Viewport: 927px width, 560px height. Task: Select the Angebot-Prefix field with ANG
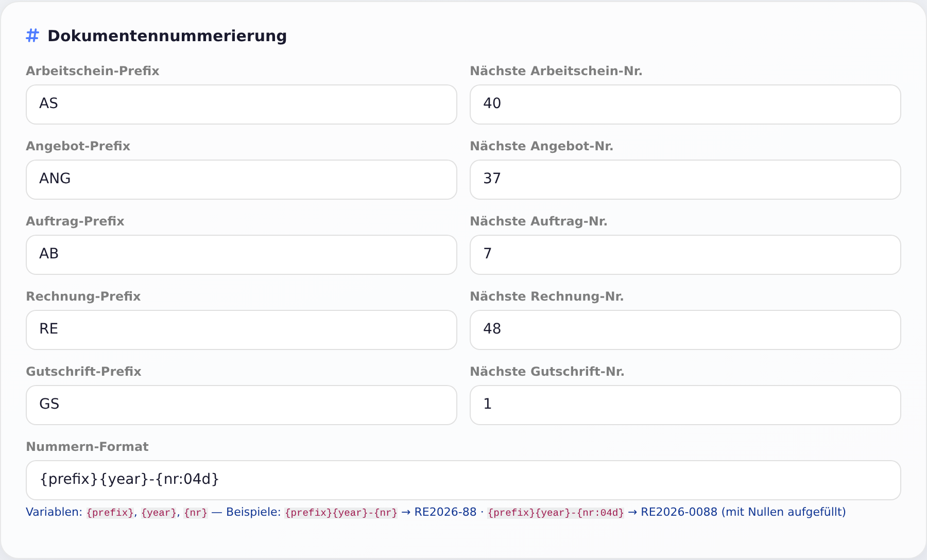pos(242,180)
